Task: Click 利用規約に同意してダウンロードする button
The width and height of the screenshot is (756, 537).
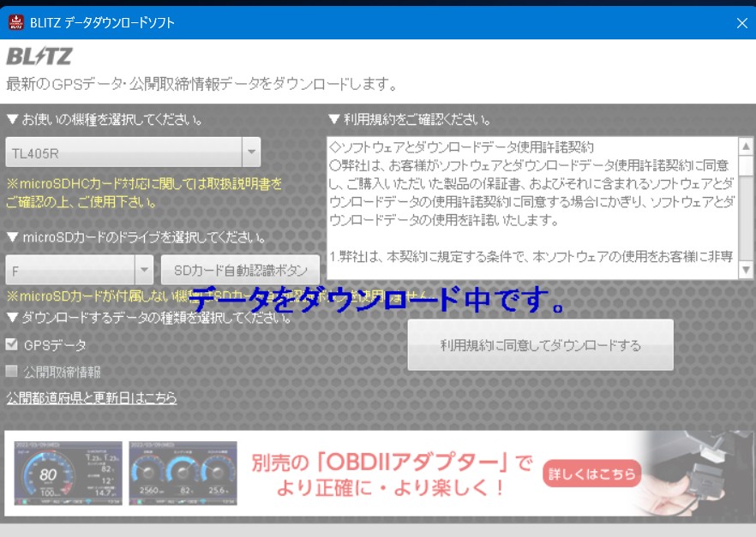Action: click(x=541, y=345)
